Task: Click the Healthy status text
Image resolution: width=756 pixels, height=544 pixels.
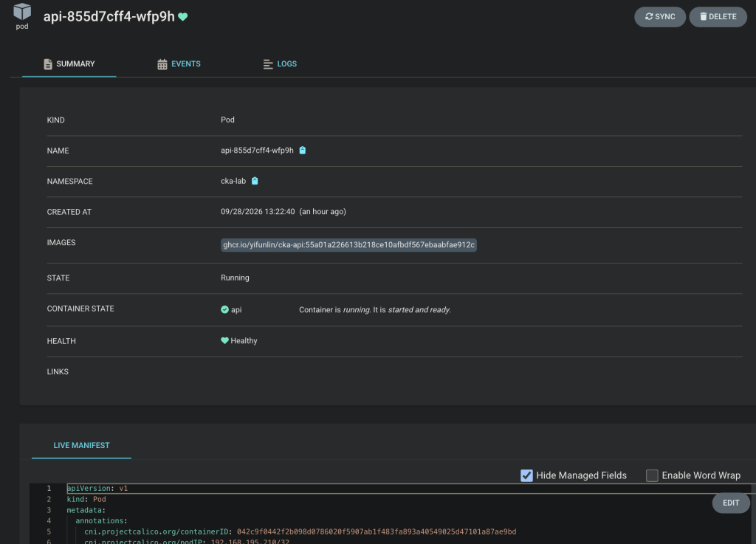Action: point(244,341)
